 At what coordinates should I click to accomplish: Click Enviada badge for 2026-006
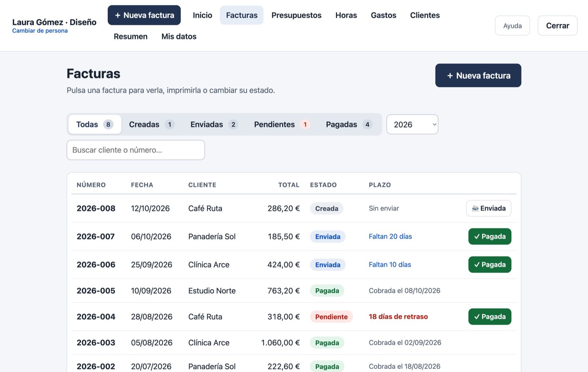328,265
